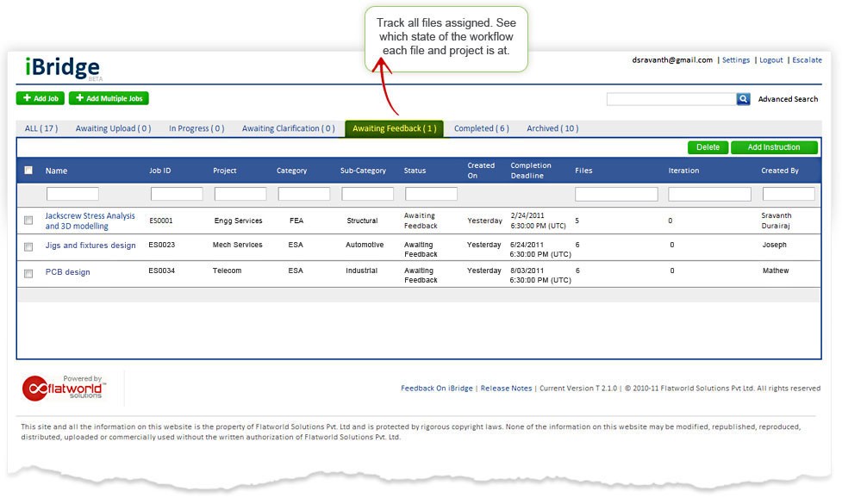The image size is (842, 504).
Task: Open the ALL (17) tab
Action: coord(41,128)
